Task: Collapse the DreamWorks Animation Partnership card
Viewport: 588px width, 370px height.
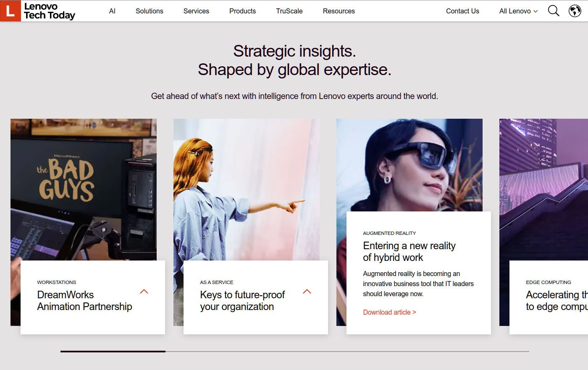Action: (x=144, y=291)
